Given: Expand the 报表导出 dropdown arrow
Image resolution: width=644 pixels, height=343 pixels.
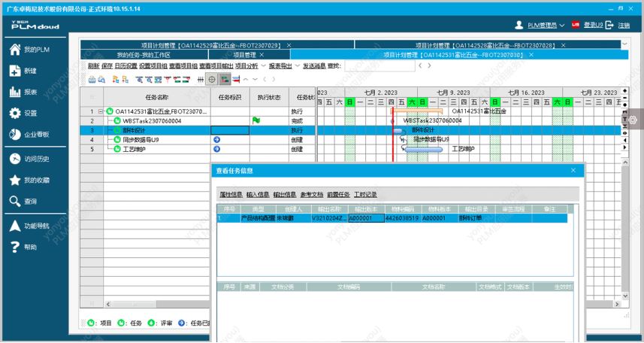Looking at the screenshot, I should 297,66.
